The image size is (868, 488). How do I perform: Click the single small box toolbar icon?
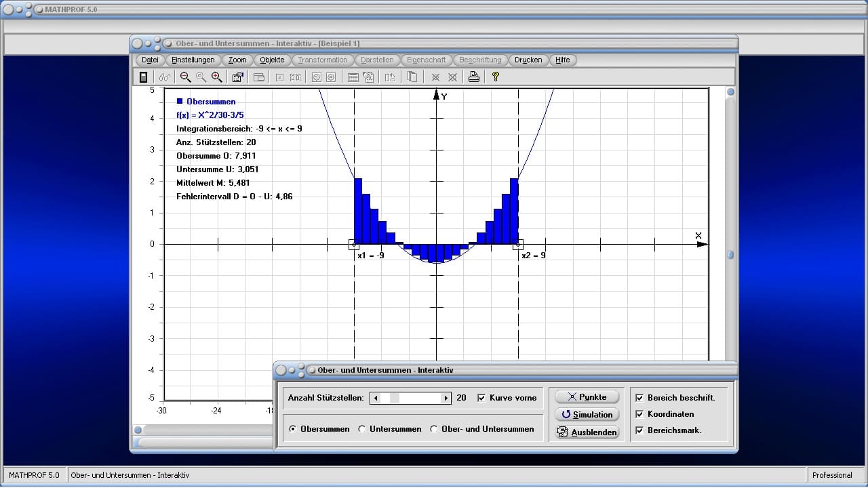click(x=279, y=77)
